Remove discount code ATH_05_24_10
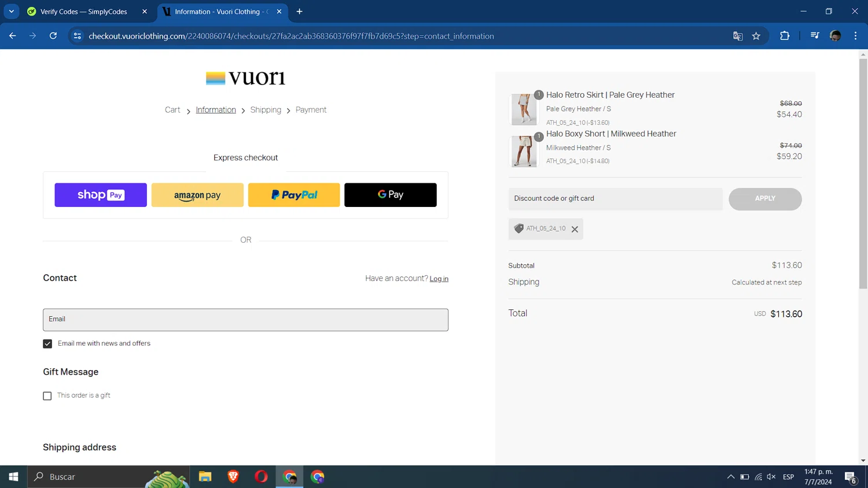The image size is (868, 488). (575, 229)
